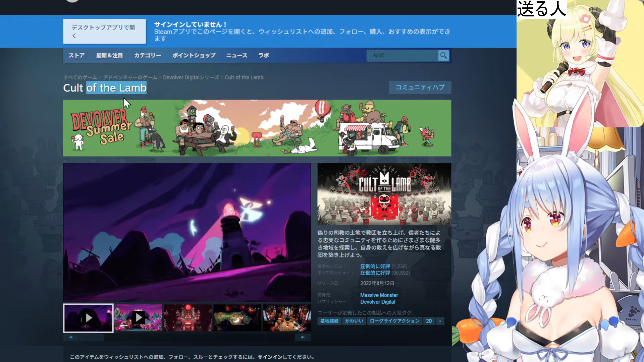Open the ラボ tab

(263, 55)
